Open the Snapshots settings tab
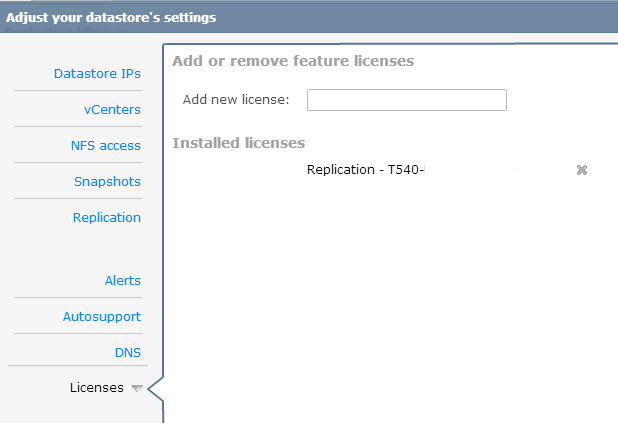 pos(107,182)
